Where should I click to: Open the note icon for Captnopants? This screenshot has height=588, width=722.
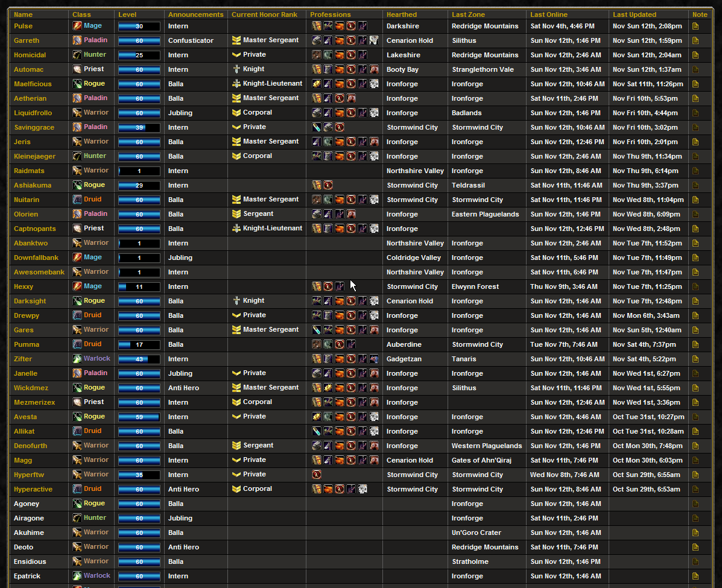[695, 229]
